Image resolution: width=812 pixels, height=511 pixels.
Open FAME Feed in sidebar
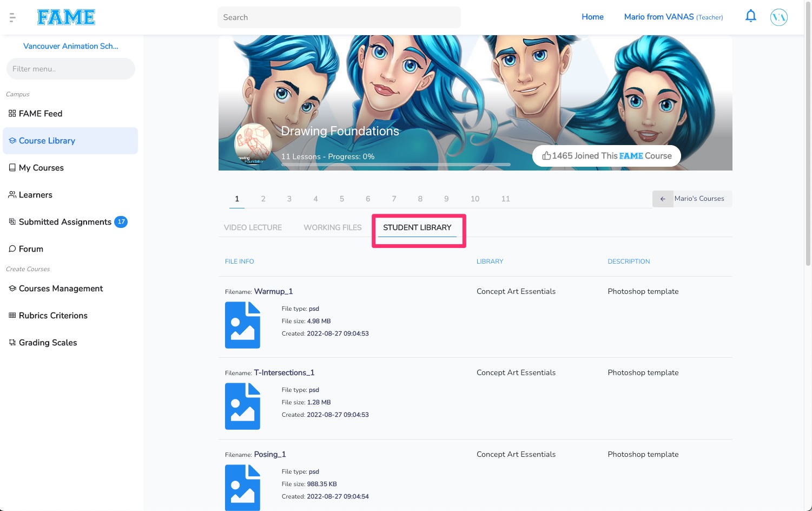coord(70,113)
